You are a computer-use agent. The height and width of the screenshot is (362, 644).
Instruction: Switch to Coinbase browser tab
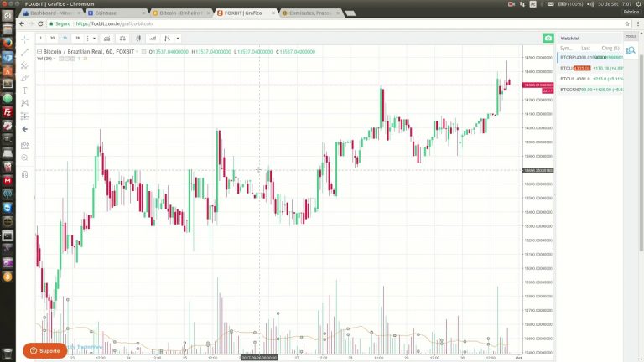tap(117, 13)
